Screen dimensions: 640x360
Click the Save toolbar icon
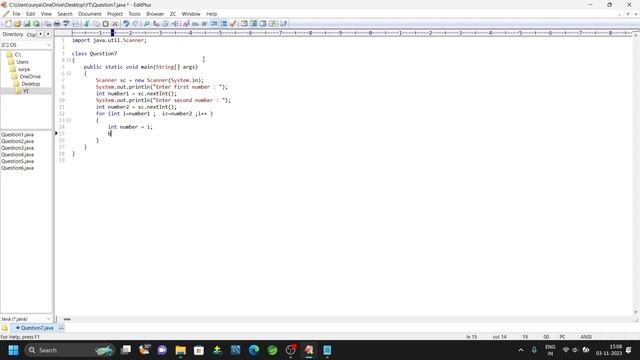point(27,24)
